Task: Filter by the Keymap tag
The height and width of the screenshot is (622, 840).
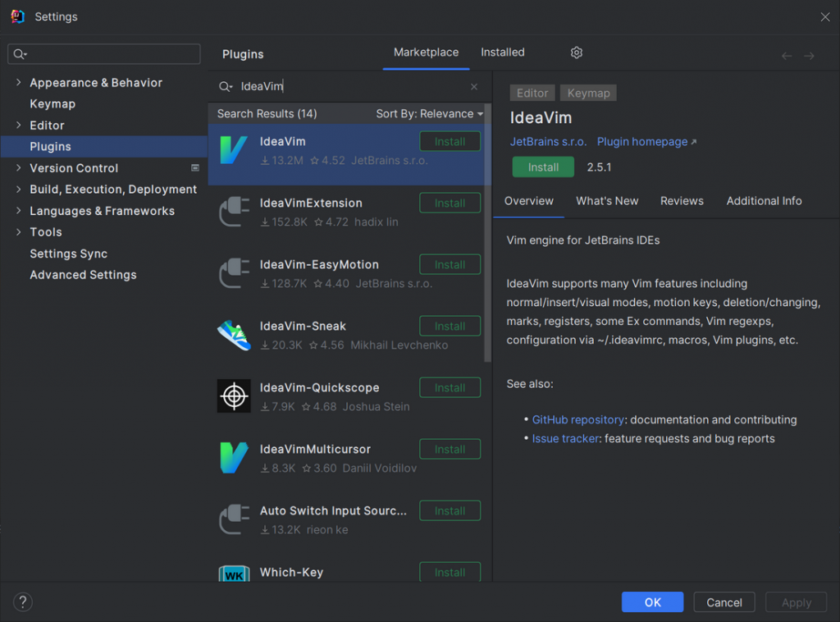Action: tap(588, 94)
